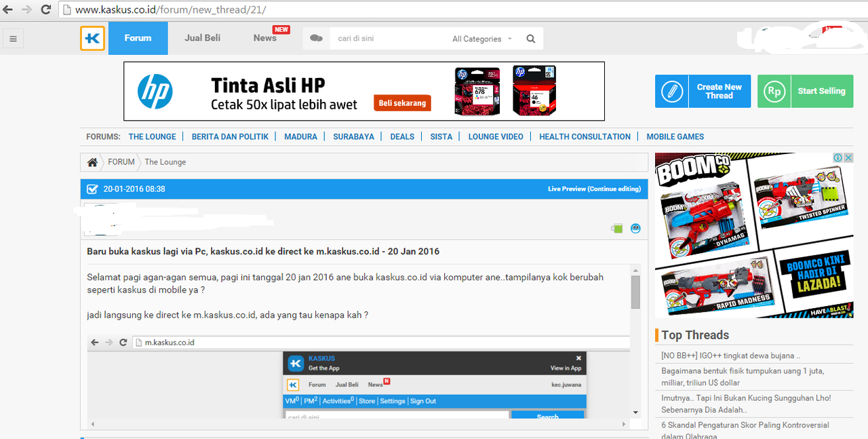The height and width of the screenshot is (439, 868).
Task: Open the MADURA forum link
Action: click(x=301, y=136)
